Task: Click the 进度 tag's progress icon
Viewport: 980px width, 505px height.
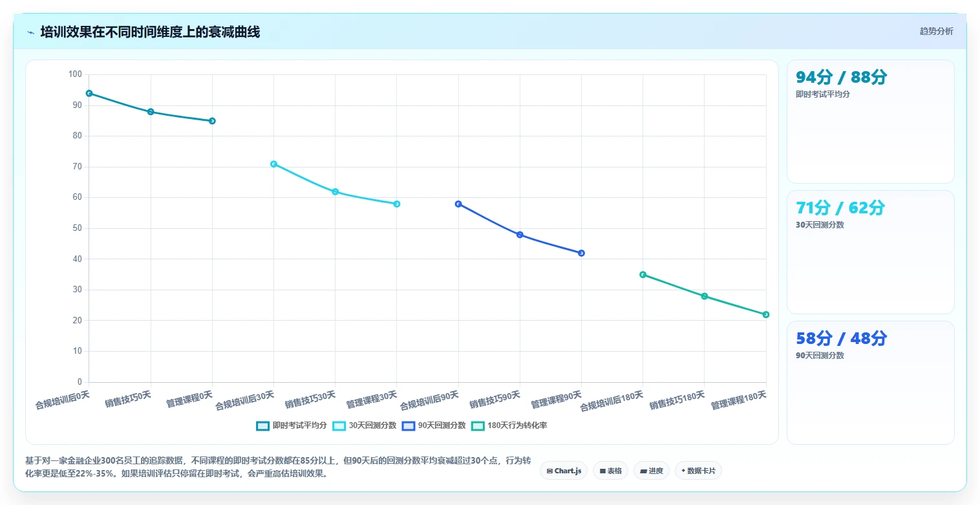Action: coord(644,471)
